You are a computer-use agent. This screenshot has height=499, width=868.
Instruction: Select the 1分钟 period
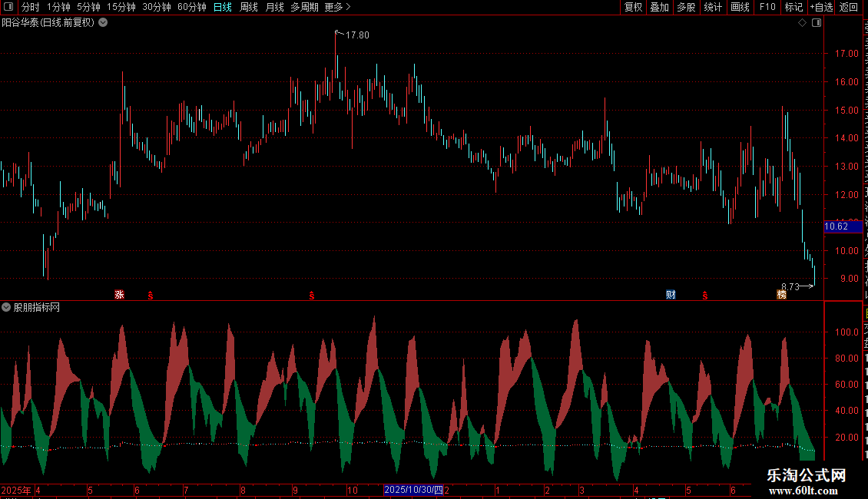58,7
